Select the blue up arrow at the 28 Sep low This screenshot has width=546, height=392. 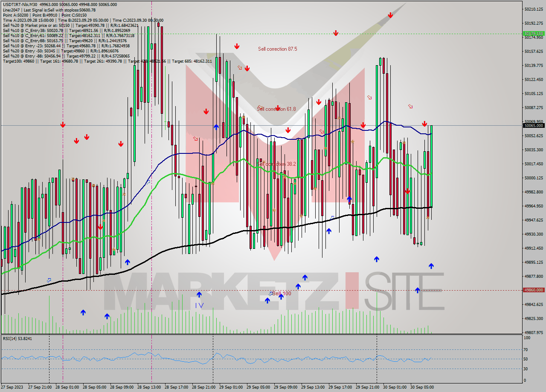point(82,313)
